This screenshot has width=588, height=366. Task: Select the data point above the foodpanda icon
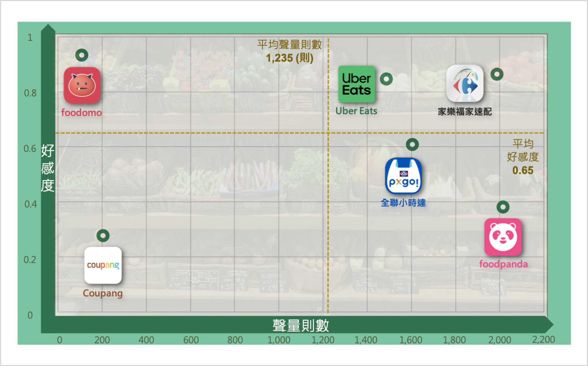click(503, 207)
